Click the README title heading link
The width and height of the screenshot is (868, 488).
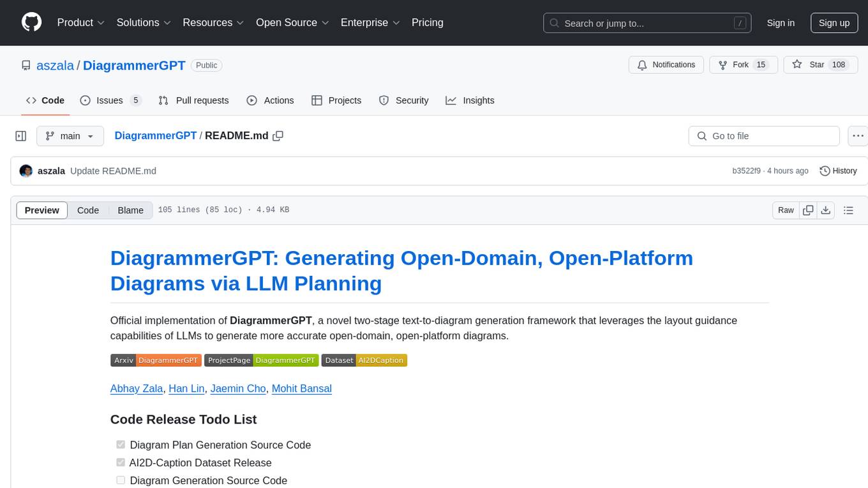pos(401,270)
